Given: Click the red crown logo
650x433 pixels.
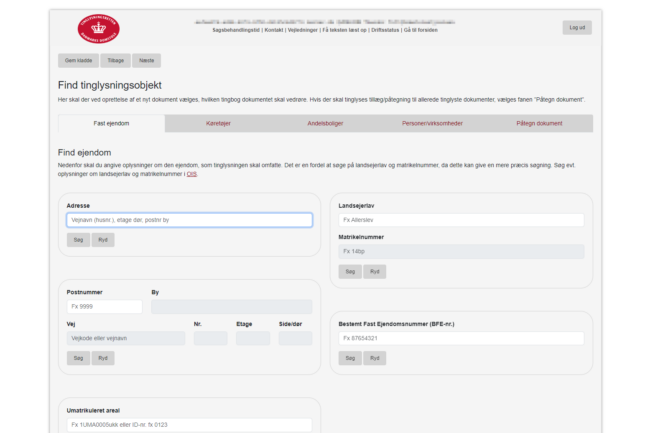Looking at the screenshot, I should (96, 27).
